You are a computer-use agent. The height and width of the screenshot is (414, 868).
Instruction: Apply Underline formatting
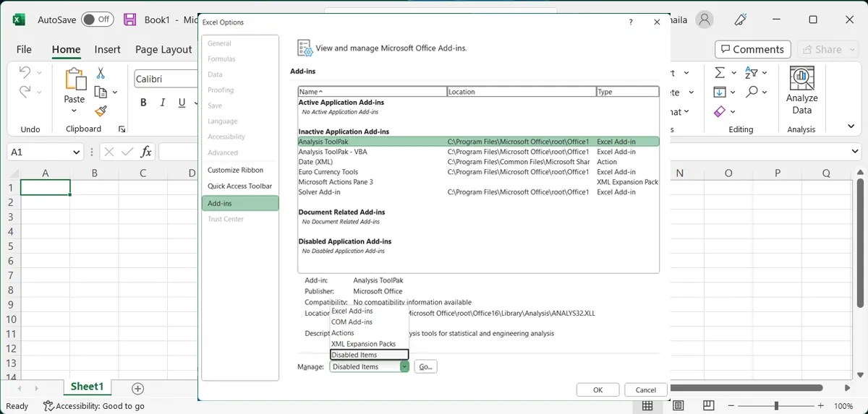pyautogui.click(x=182, y=103)
